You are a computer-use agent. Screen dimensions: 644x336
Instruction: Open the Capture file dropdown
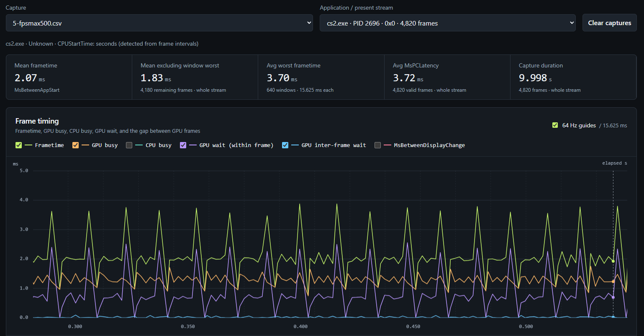pos(159,23)
